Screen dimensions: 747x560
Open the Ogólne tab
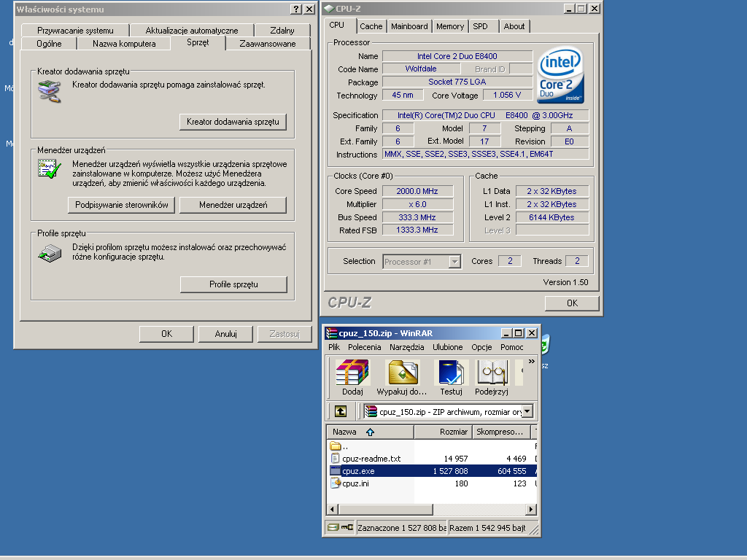[49, 43]
